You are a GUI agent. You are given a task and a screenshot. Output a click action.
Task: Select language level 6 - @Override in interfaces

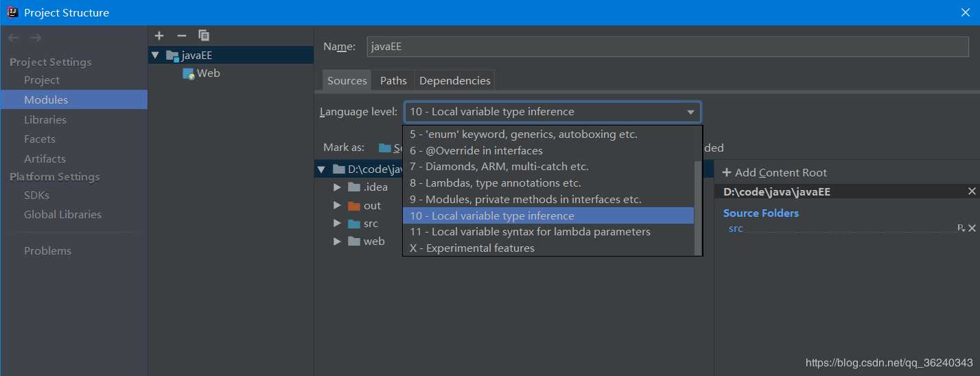pyautogui.click(x=548, y=150)
